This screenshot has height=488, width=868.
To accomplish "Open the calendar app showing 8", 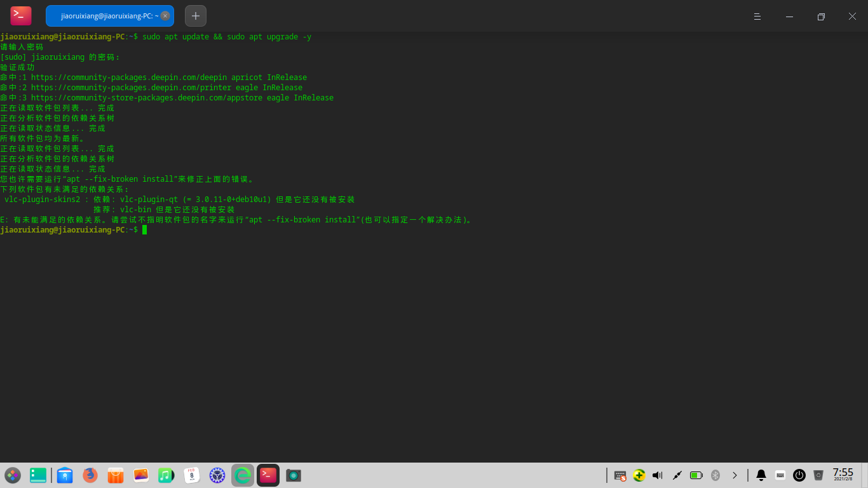I will [x=192, y=475].
